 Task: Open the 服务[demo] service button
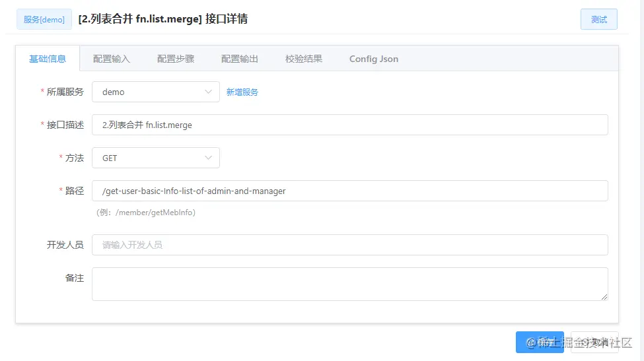[x=44, y=19]
